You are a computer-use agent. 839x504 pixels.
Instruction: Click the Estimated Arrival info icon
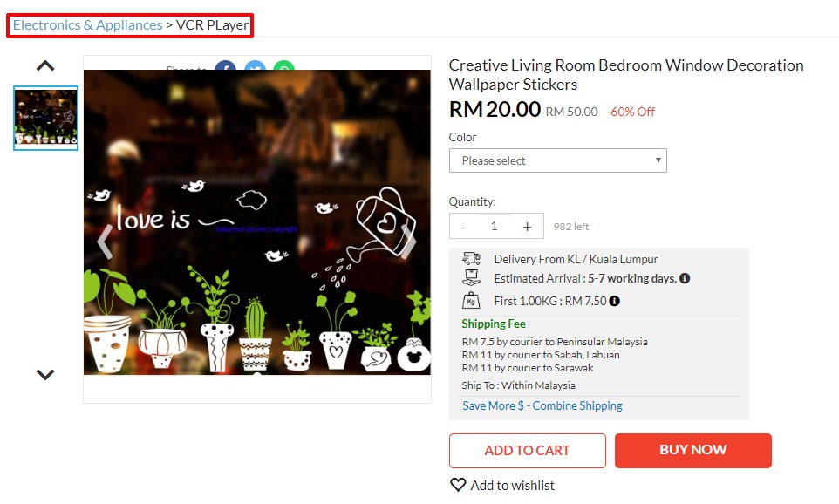pyautogui.click(x=685, y=278)
